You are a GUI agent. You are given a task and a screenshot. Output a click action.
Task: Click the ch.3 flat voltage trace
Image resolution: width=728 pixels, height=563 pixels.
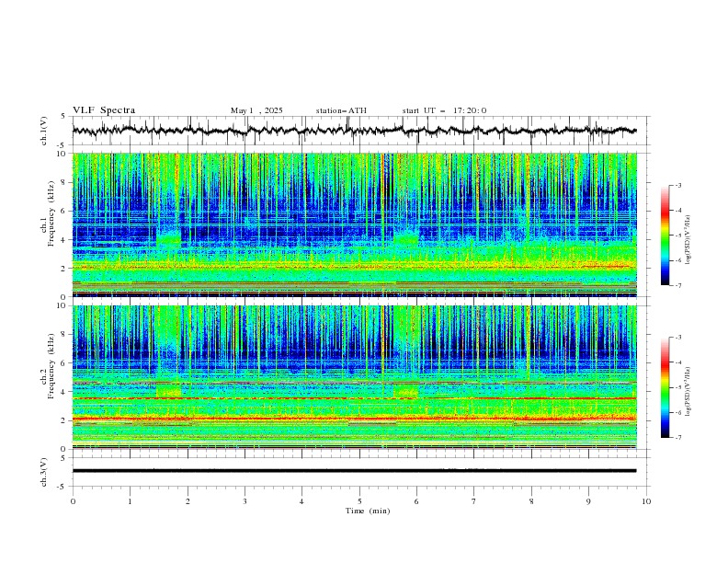click(x=354, y=471)
